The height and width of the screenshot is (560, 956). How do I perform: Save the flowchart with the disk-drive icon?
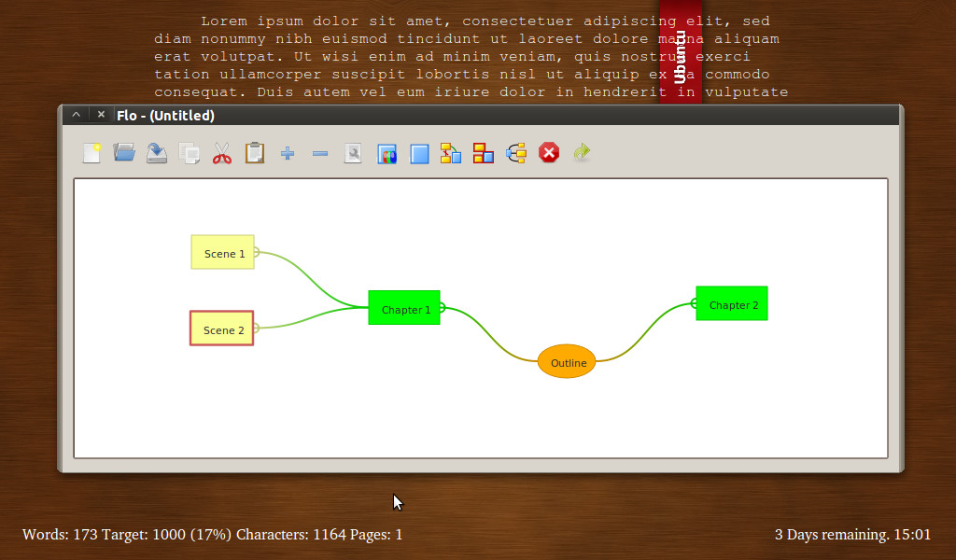pyautogui.click(x=157, y=152)
